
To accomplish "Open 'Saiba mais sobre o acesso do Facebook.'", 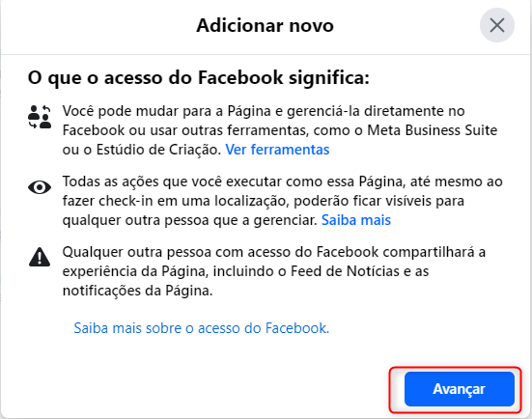I will click(202, 328).
